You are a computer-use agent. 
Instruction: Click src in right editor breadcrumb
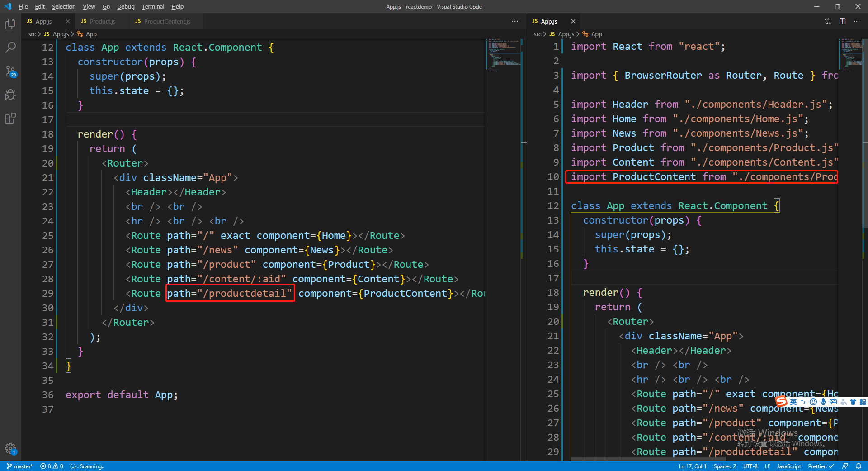coord(538,34)
